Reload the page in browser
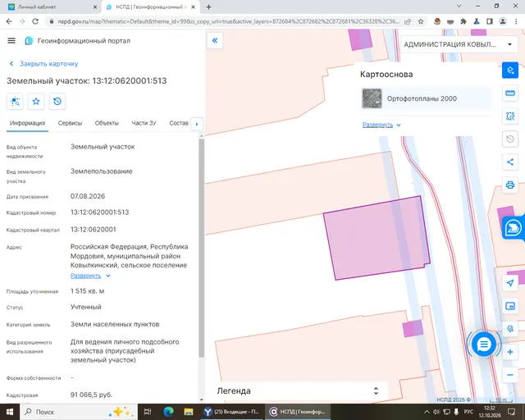Image resolution: width=525 pixels, height=420 pixels. click(x=35, y=21)
